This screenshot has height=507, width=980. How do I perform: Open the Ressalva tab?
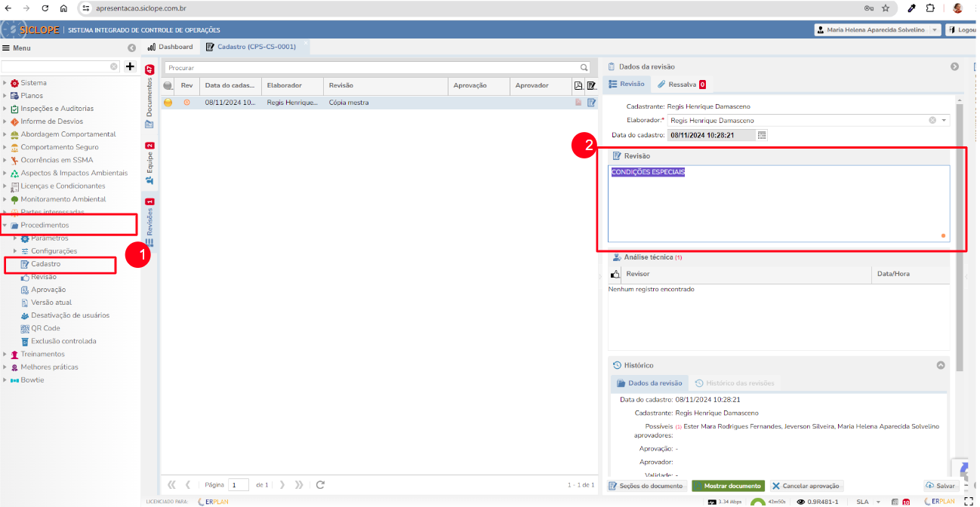tap(681, 84)
